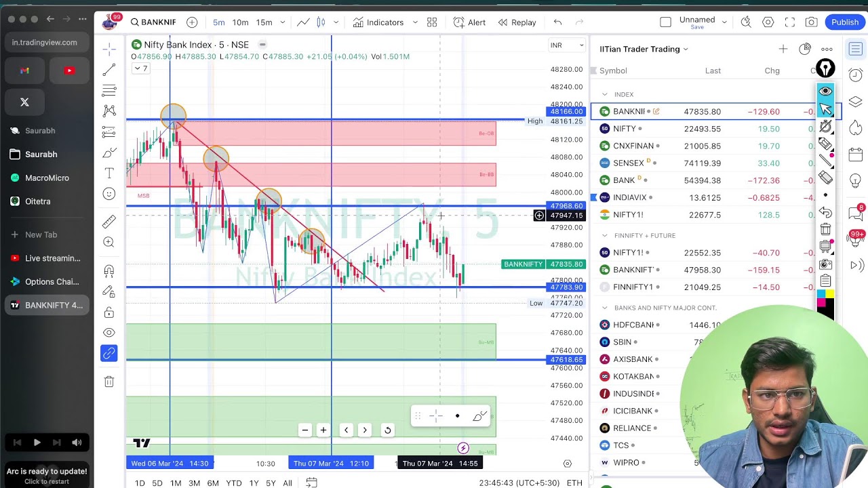The height and width of the screenshot is (488, 868).
Task: Toggle stay in drawing mode
Action: pyautogui.click(x=109, y=291)
